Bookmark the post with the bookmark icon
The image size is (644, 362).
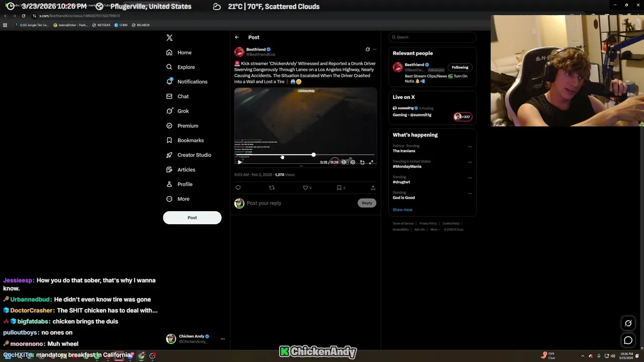point(339,188)
